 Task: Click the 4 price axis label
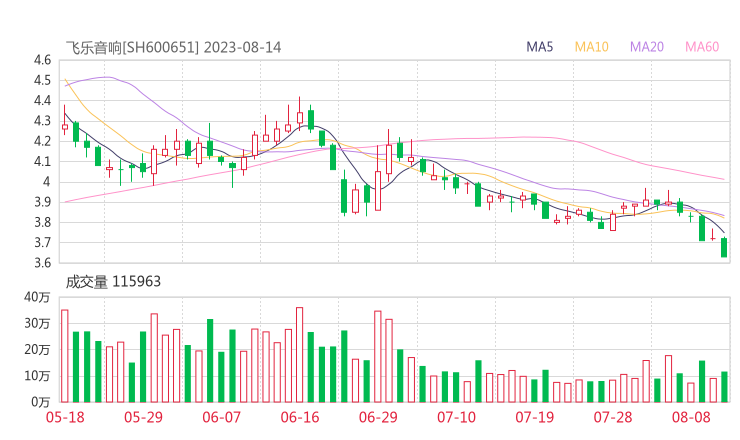46,182
